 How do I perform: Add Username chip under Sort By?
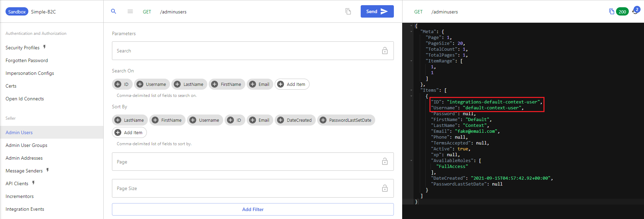205,120
